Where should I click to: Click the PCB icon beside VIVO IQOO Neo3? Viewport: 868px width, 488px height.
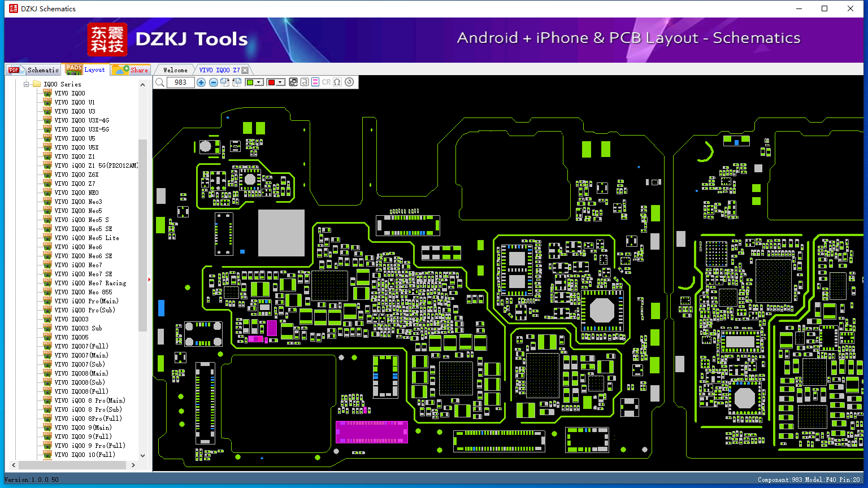click(47, 202)
